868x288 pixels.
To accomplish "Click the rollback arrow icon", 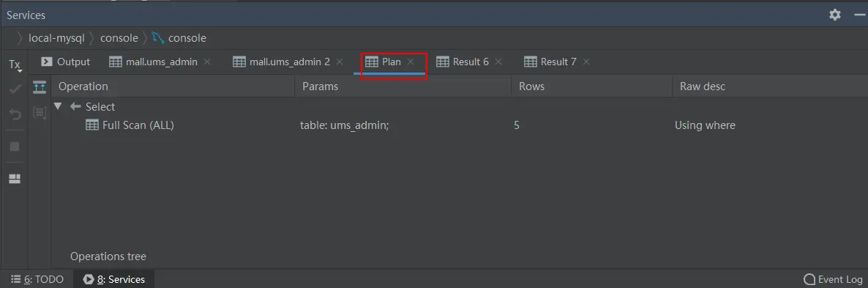I will click(15, 114).
